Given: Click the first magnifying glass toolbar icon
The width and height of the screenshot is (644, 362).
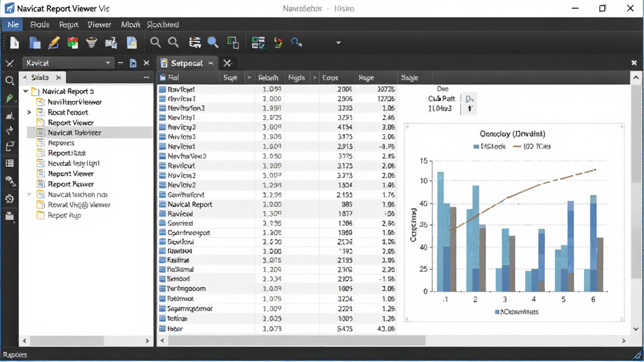Looking at the screenshot, I should point(155,42).
